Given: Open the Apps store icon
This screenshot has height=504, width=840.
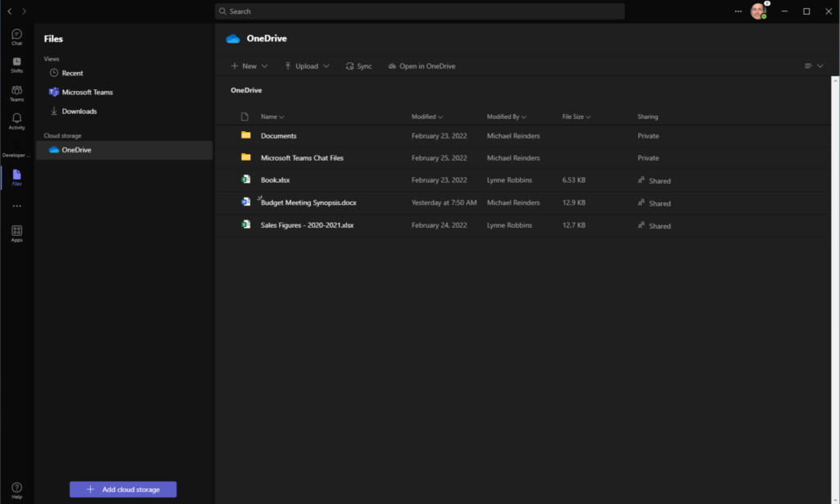Looking at the screenshot, I should [16, 234].
